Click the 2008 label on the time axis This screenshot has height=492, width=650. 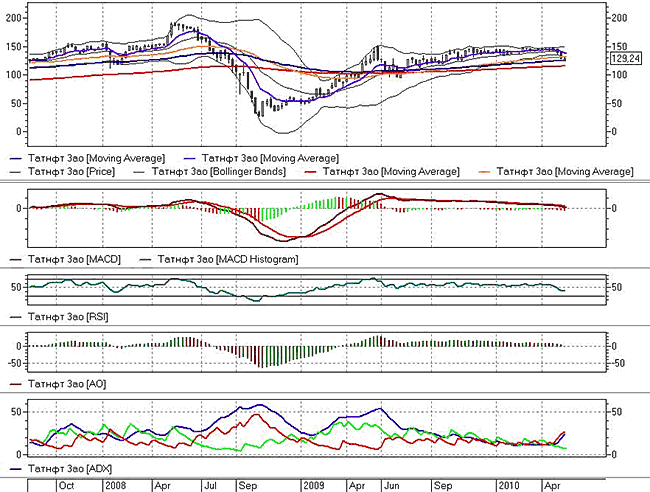(x=115, y=486)
